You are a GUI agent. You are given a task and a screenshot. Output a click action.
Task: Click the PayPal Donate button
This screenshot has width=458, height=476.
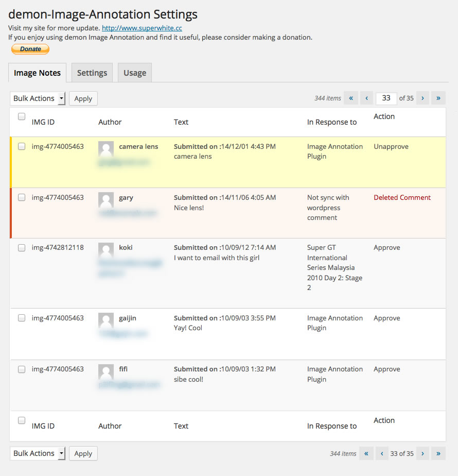tap(30, 49)
